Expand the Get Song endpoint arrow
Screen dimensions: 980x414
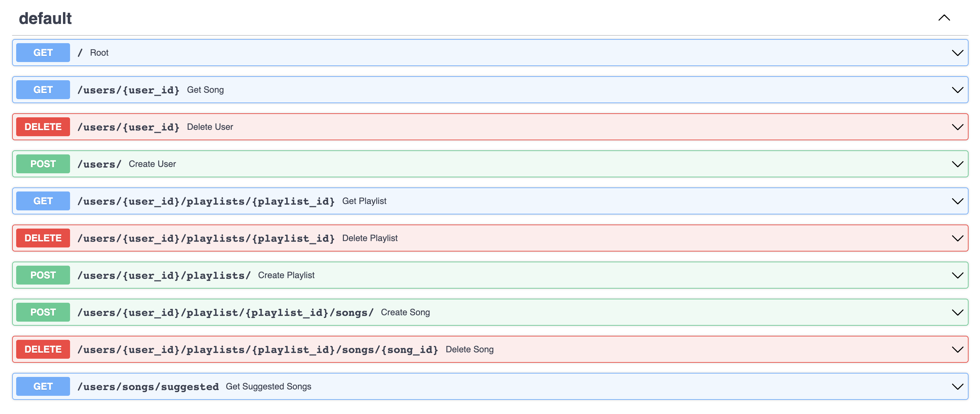(957, 90)
